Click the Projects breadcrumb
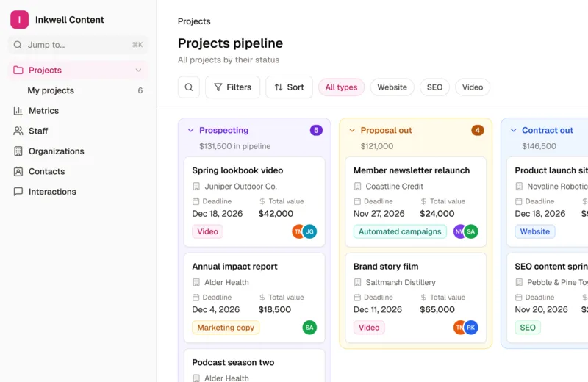 click(x=194, y=21)
